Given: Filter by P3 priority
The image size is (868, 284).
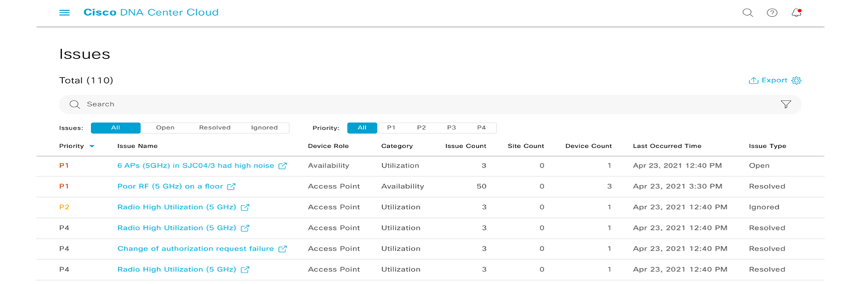Looking at the screenshot, I should tap(451, 128).
